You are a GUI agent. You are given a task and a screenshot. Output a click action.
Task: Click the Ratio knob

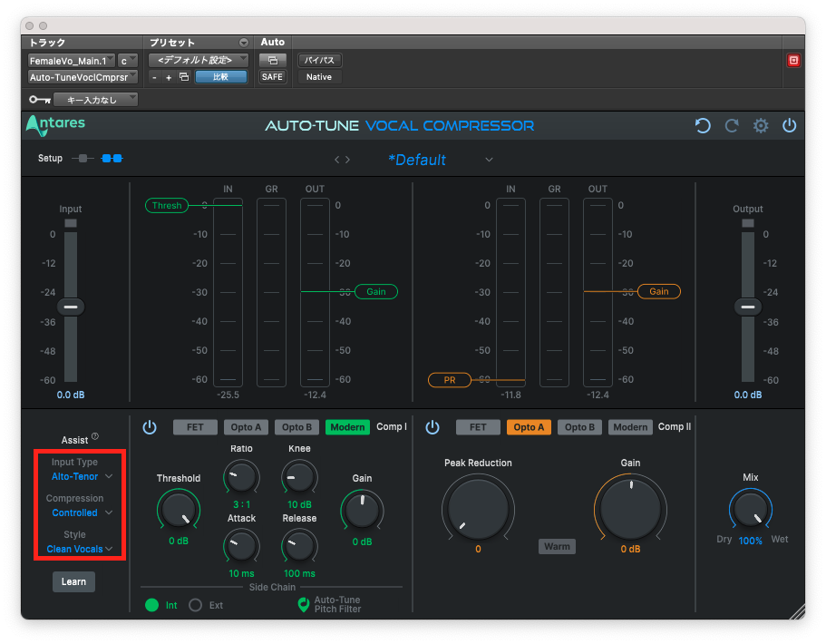[x=241, y=477]
